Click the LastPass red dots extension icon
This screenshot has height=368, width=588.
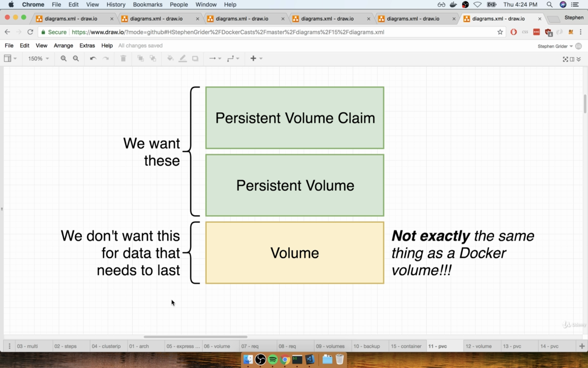pos(537,32)
